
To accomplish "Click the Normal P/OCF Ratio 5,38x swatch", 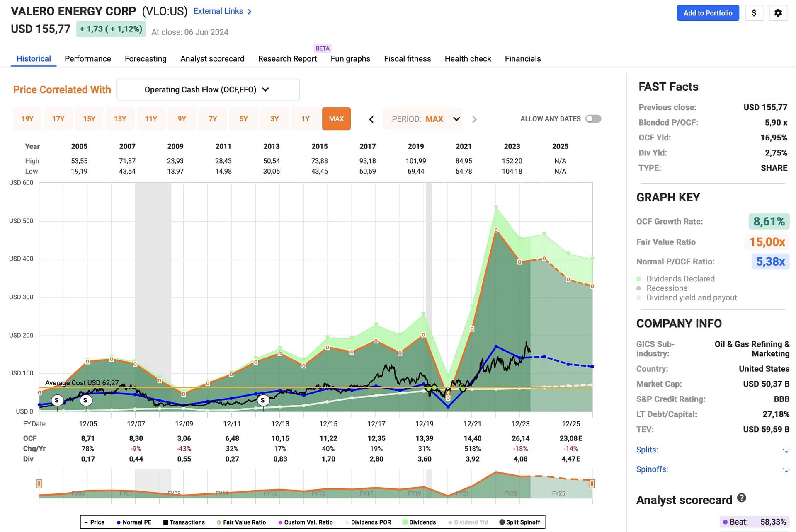I will coord(770,261).
